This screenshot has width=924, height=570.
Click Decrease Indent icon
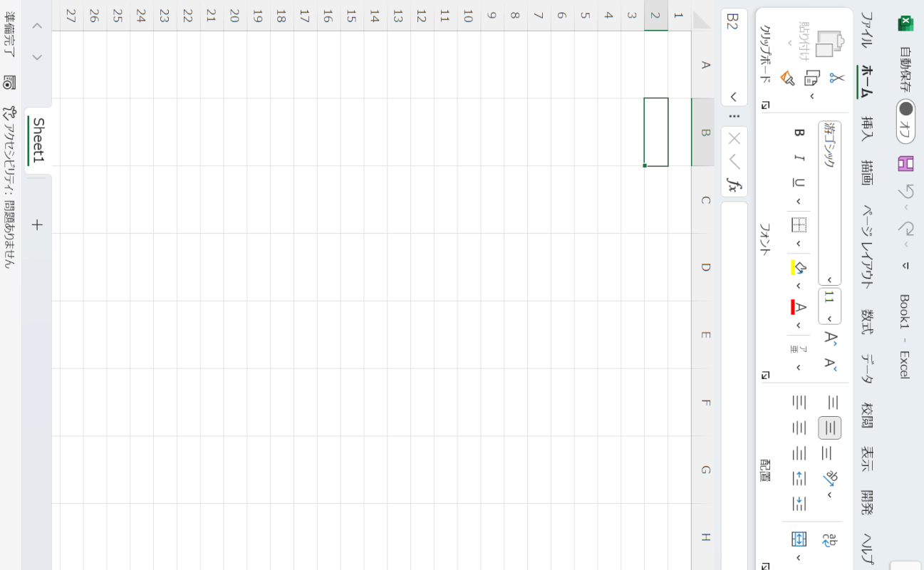pos(799,479)
